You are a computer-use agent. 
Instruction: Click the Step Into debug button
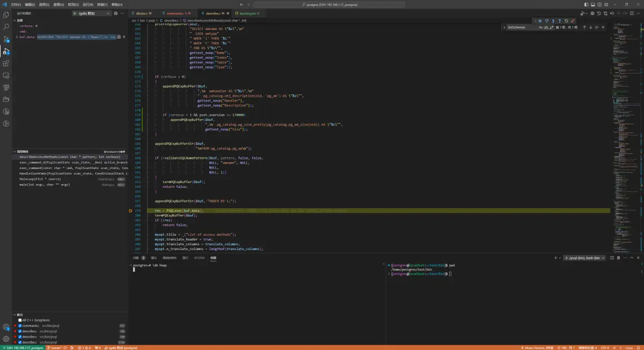pyautogui.click(x=553, y=21)
